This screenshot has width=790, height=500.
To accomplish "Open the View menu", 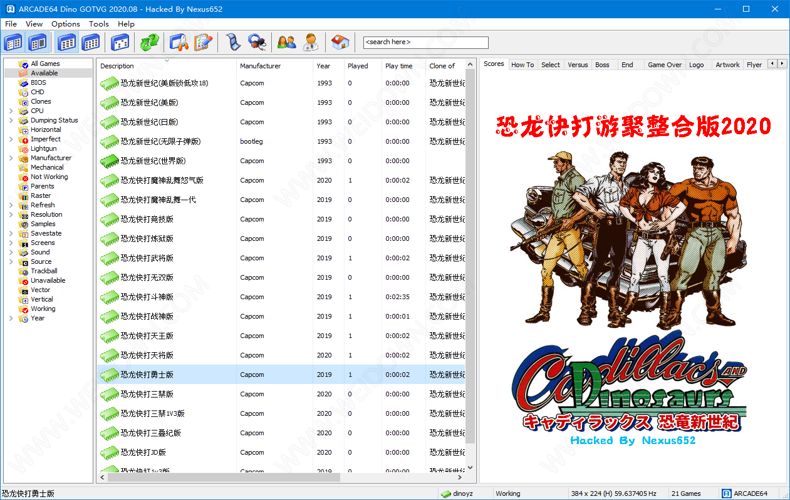I will pos(34,24).
